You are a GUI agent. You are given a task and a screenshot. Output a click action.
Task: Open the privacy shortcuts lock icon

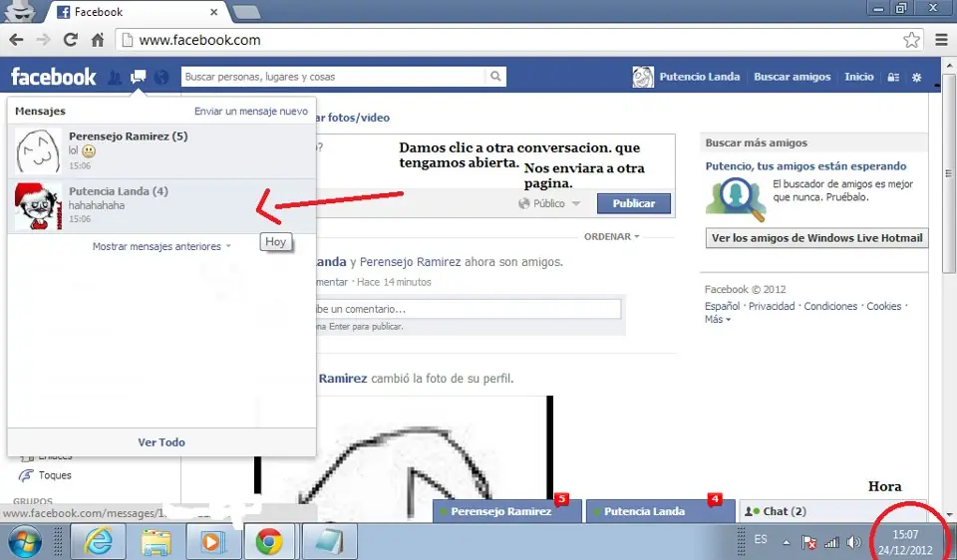pyautogui.click(x=893, y=78)
